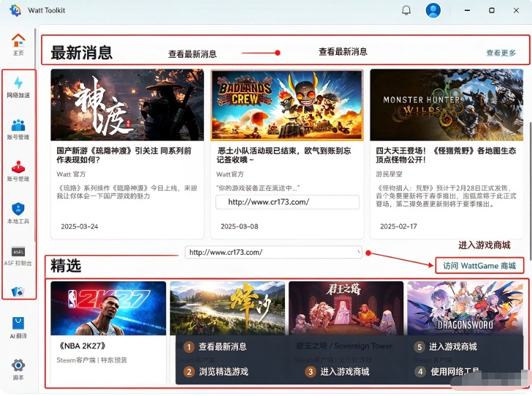Viewport: 532px width, 396px height.
Task: Click Steam客户端 tag under NBA 2K27
Action: 76,360
